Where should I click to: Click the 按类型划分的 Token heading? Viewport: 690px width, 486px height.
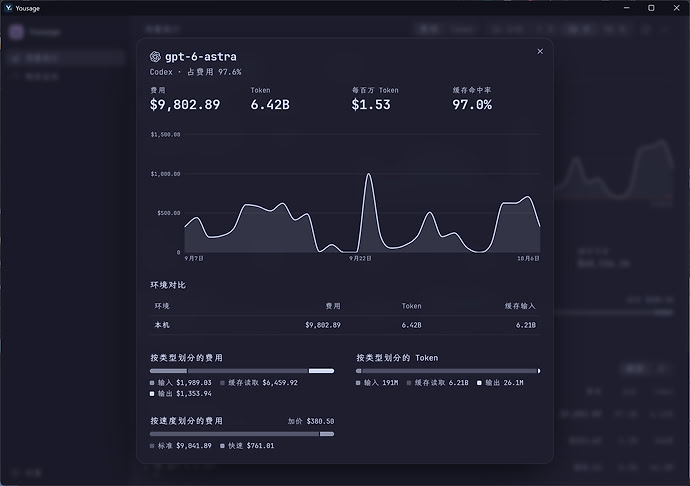coord(397,358)
